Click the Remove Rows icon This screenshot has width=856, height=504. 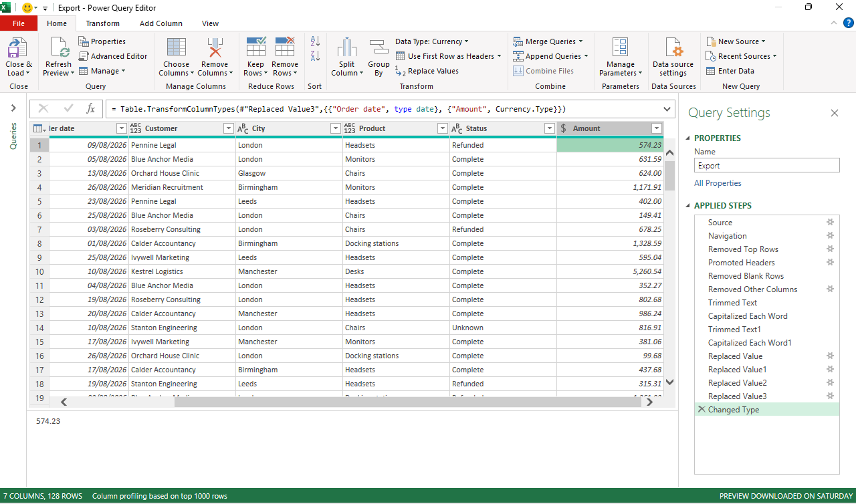click(x=285, y=47)
